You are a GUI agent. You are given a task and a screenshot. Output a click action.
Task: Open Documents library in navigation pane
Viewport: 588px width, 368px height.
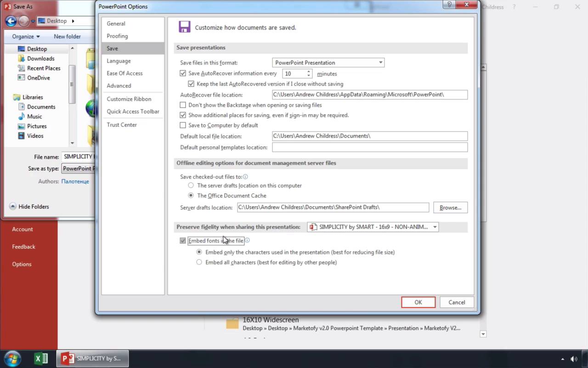click(41, 107)
